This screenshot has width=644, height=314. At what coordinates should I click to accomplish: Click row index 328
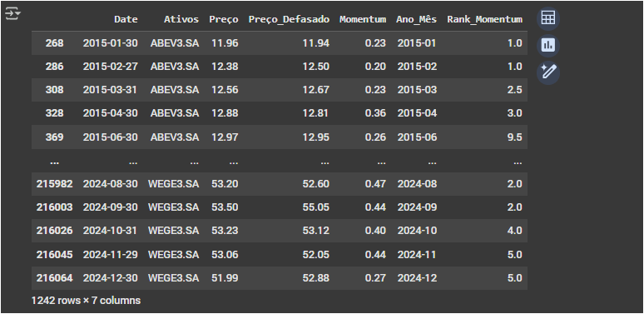coord(54,113)
